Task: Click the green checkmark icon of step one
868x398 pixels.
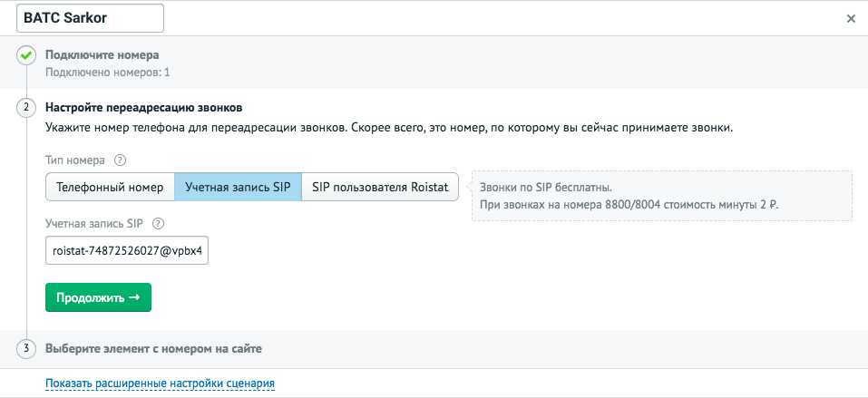Action: pos(26,56)
